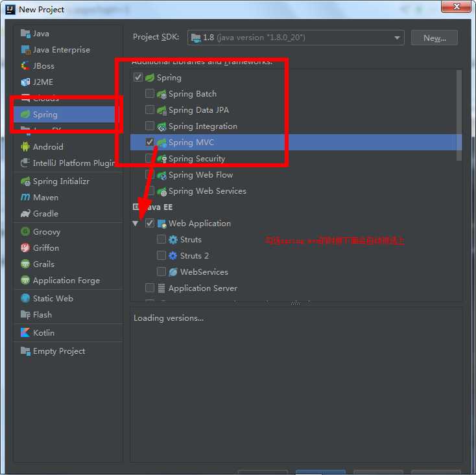Choose the Kotlin icon
Image resolution: width=476 pixels, height=475 pixels.
click(25, 332)
